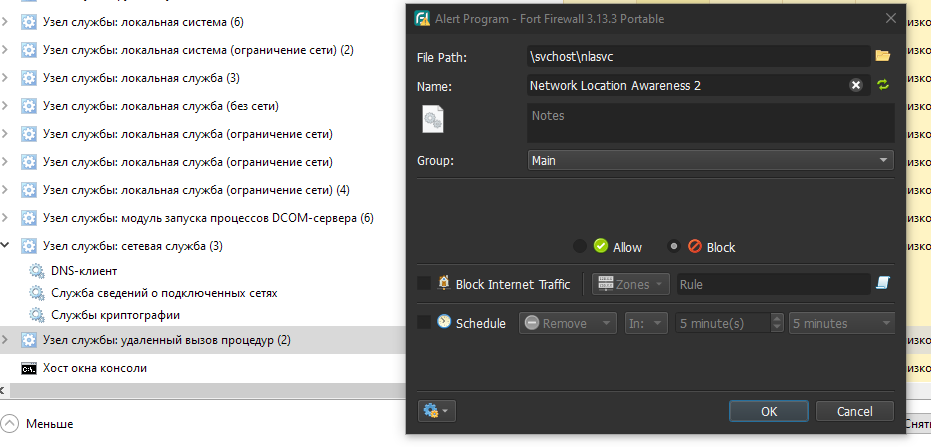Select the Службы криптографии row

click(x=202, y=315)
